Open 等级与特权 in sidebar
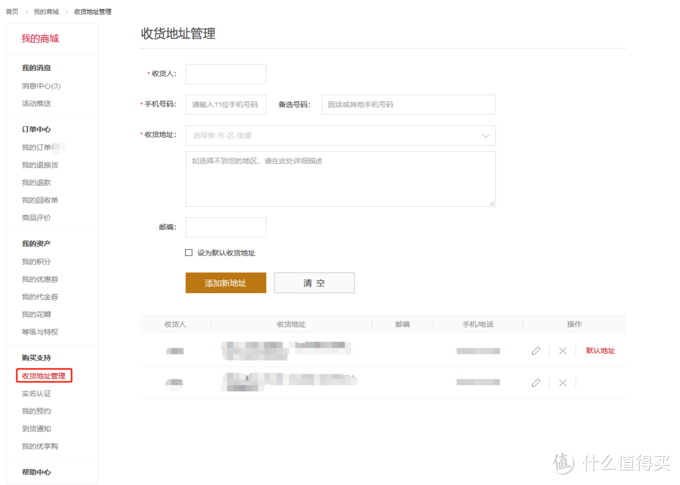 tap(40, 332)
